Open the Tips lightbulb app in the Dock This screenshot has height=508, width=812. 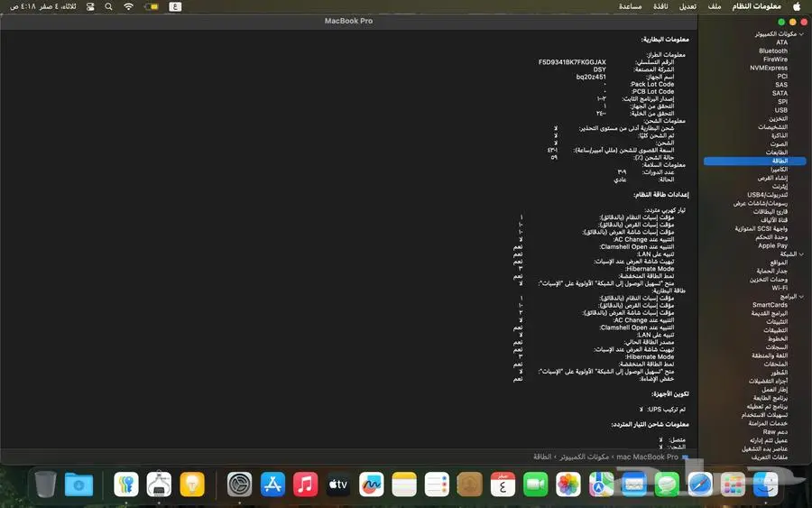click(192, 485)
